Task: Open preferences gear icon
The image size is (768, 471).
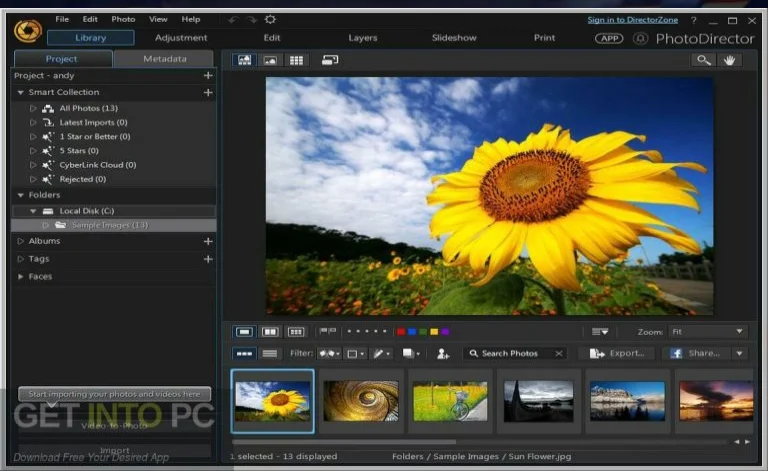Action: pyautogui.click(x=270, y=19)
